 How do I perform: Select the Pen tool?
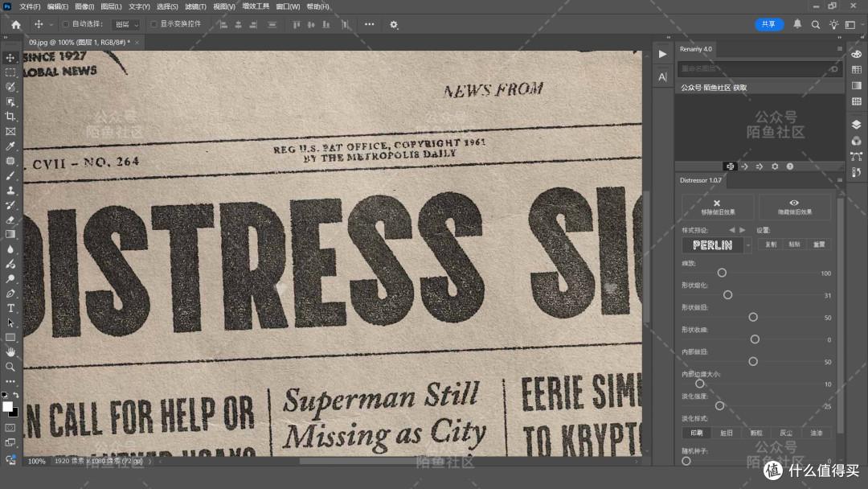(10, 294)
